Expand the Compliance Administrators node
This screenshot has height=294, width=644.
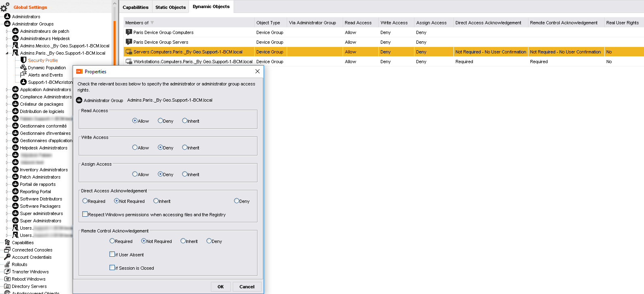pyautogui.click(x=7, y=97)
